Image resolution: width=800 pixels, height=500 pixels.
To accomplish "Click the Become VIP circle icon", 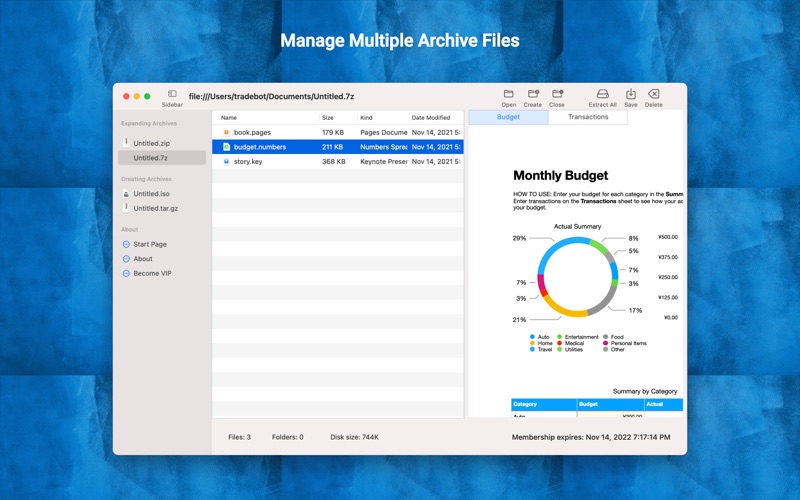I will click(x=126, y=273).
